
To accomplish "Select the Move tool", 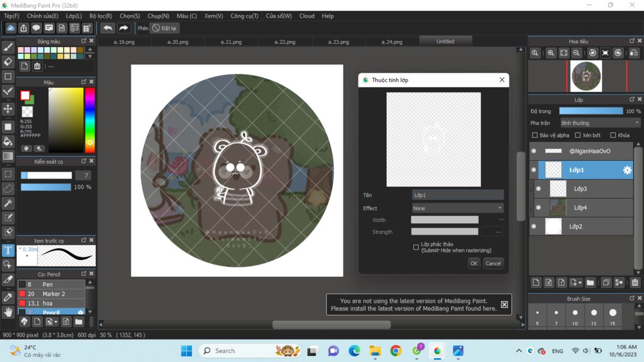I will (x=8, y=109).
